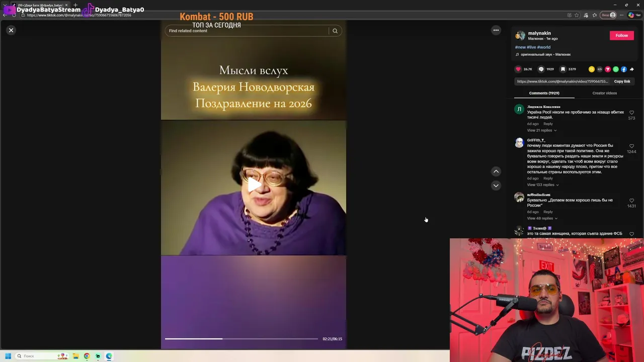Reply to the 'Буквально' comment
This screenshot has width=644, height=362.
click(548, 212)
